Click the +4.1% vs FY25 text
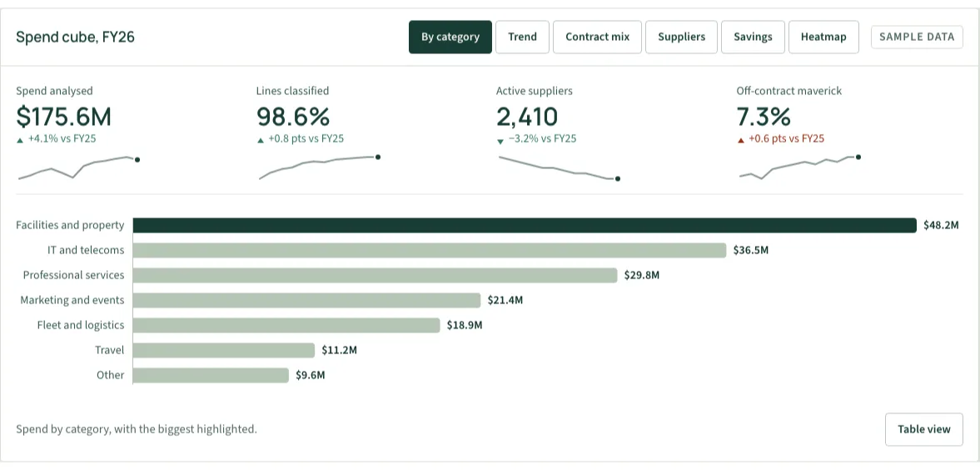 (62, 139)
